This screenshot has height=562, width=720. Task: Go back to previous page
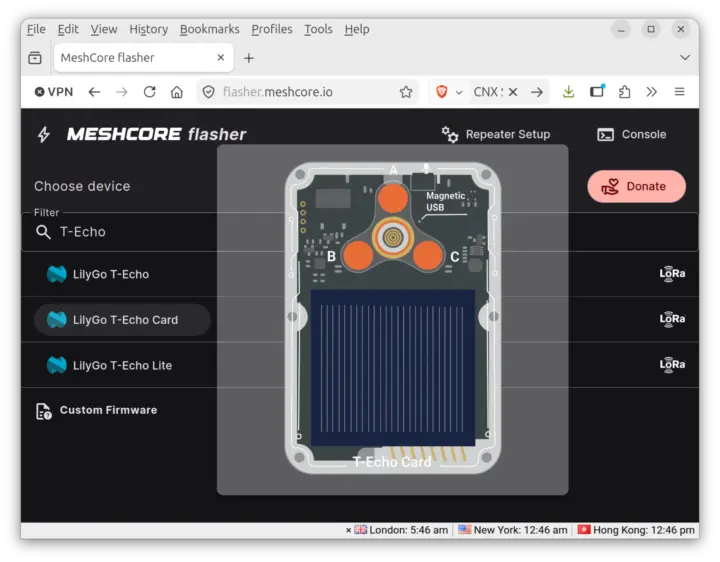coord(95,92)
